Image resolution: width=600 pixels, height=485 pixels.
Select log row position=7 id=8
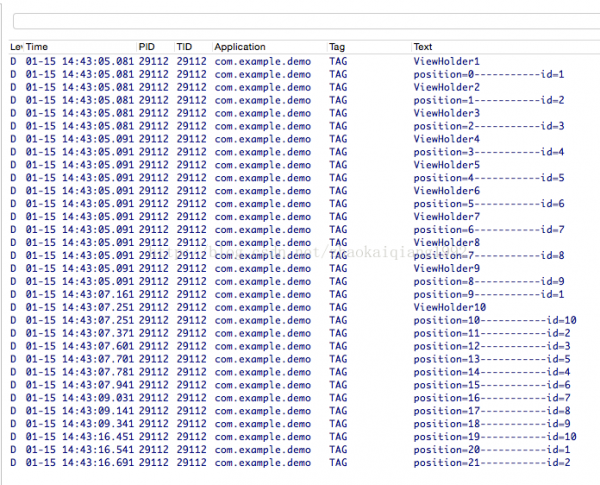(x=304, y=255)
